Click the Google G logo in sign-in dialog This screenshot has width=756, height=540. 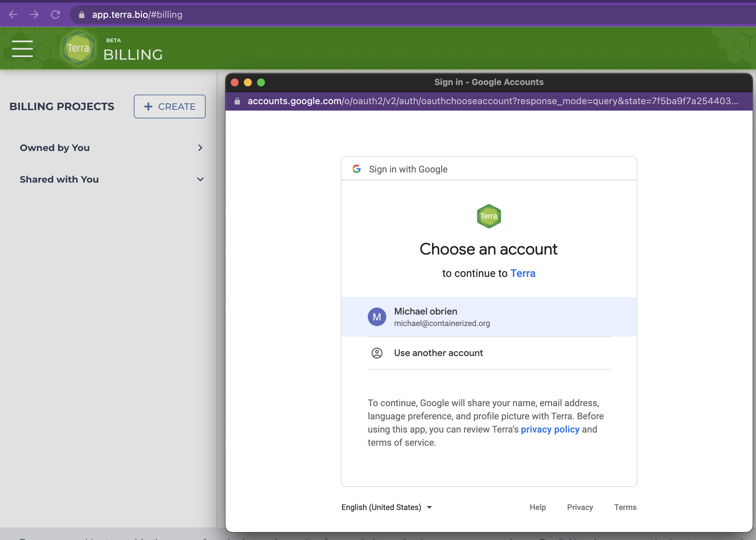click(x=356, y=169)
